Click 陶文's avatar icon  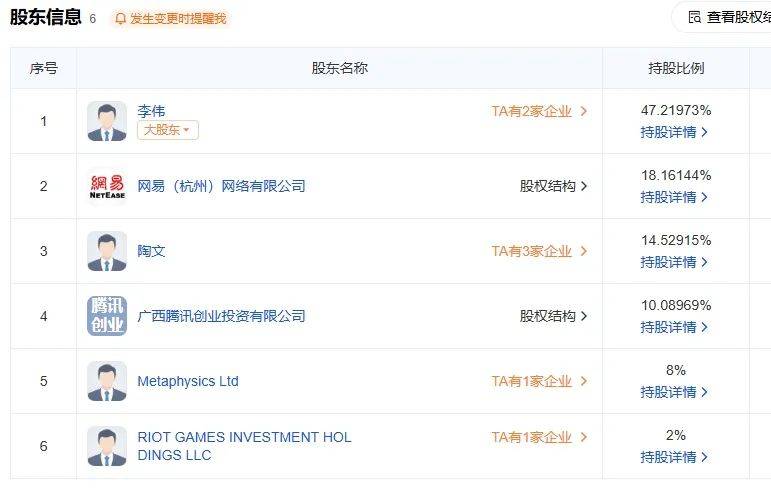107,251
